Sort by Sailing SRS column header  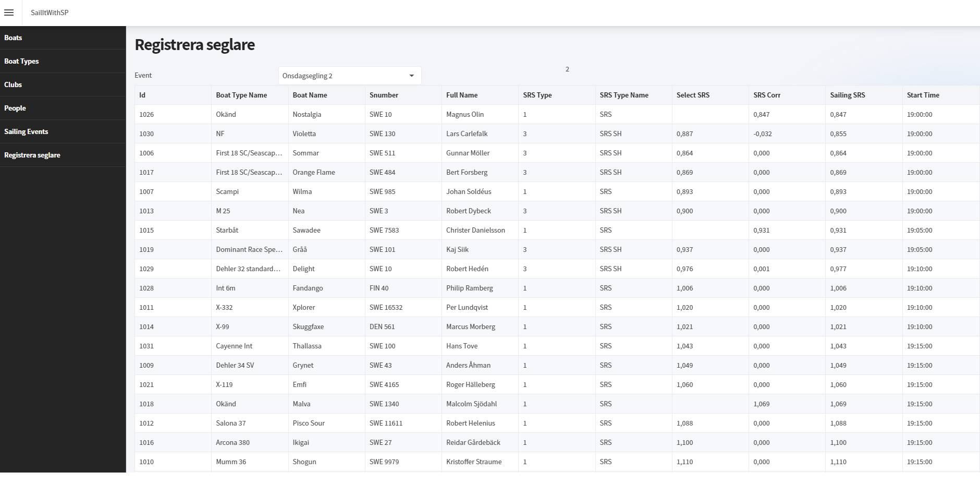click(x=864, y=95)
